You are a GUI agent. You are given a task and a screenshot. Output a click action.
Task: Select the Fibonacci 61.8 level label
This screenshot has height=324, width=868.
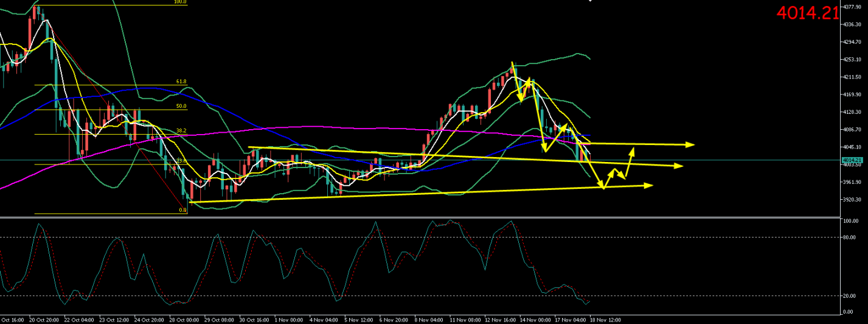click(x=181, y=82)
